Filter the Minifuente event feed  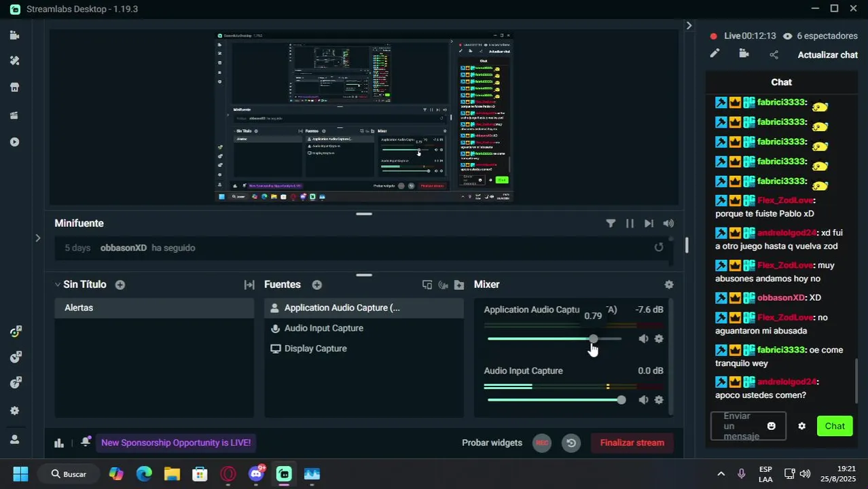(x=611, y=223)
